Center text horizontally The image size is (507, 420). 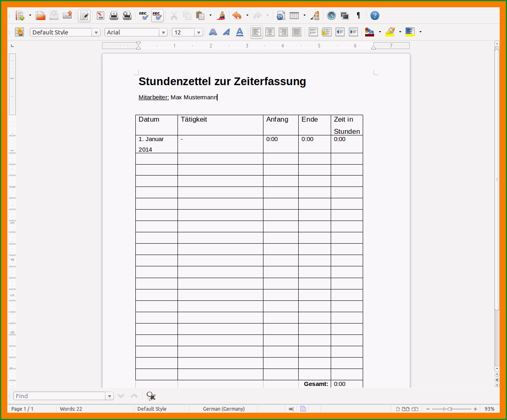pos(270,32)
